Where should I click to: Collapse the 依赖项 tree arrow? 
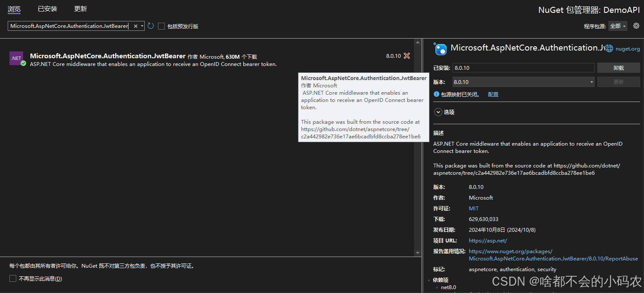[x=429, y=280]
